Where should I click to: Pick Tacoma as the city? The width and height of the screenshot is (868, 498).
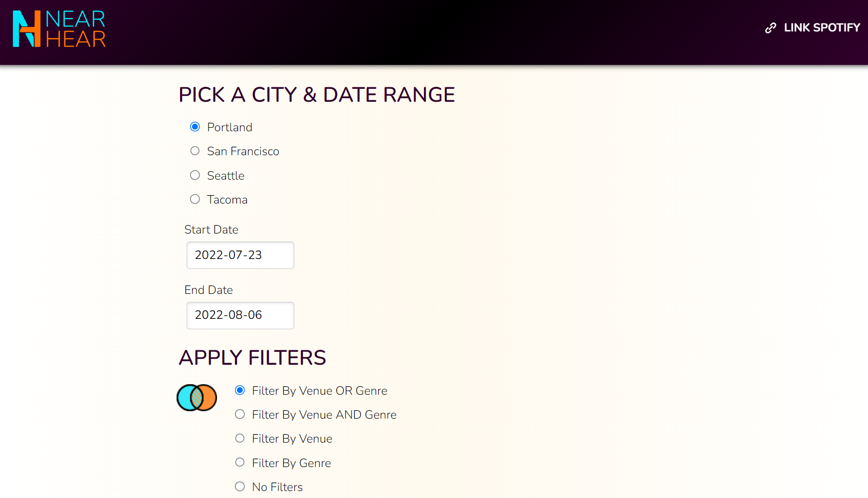[x=195, y=199]
